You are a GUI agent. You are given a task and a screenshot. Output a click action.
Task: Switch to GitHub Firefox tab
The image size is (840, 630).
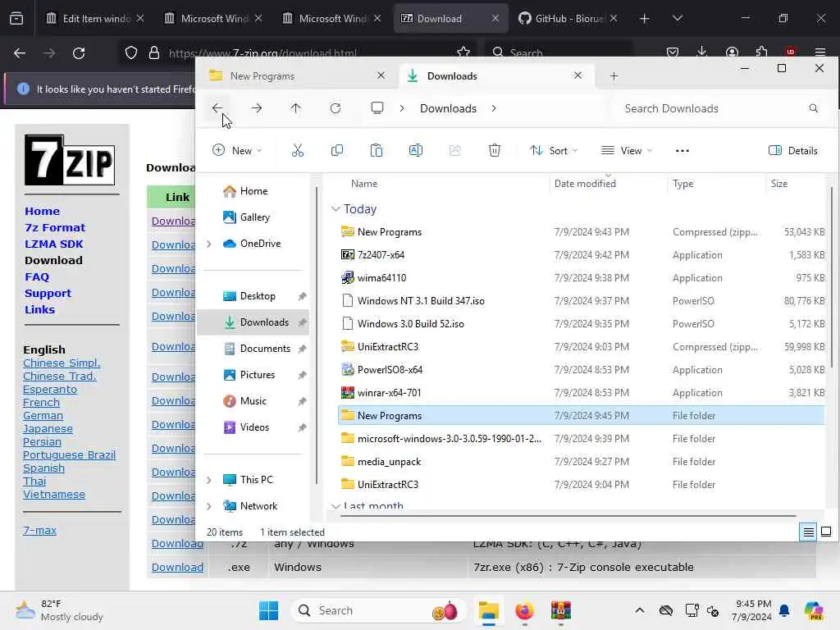click(x=568, y=18)
